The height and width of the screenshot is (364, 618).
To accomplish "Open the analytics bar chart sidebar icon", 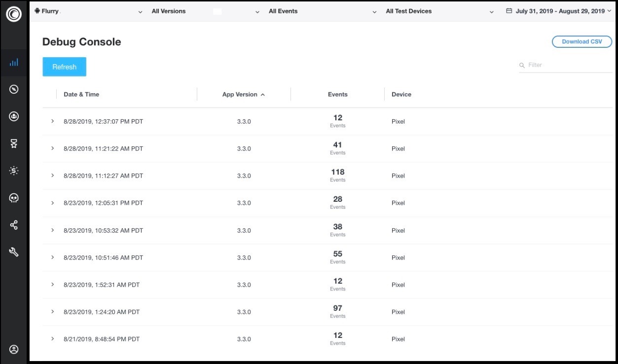I will tap(14, 63).
